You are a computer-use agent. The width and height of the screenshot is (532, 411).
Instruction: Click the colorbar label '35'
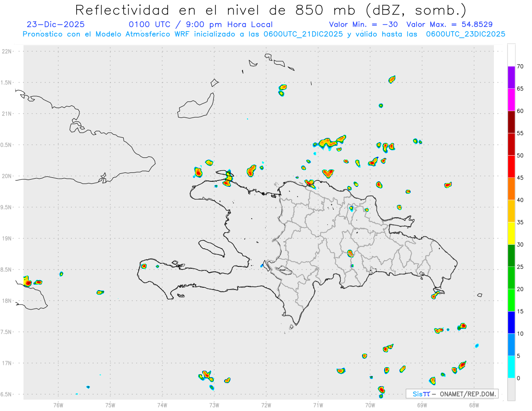click(x=520, y=222)
